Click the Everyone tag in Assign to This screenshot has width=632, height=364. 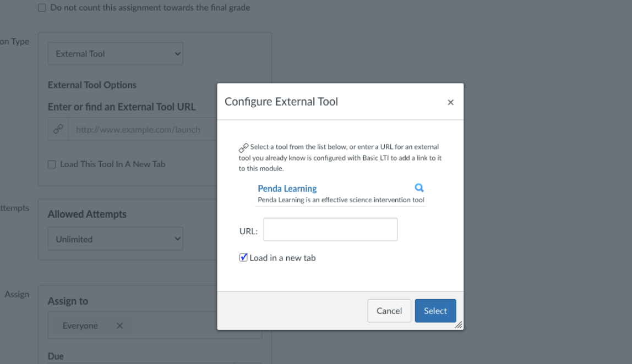click(80, 326)
